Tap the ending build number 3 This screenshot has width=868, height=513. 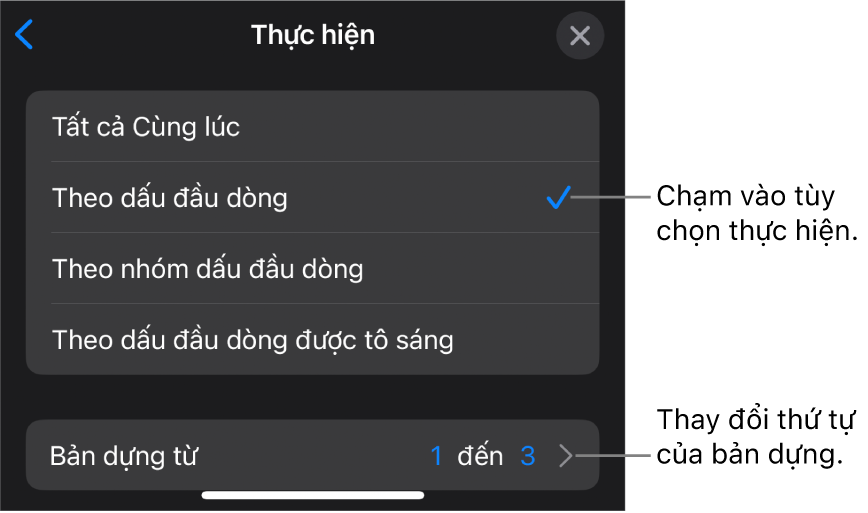528,457
